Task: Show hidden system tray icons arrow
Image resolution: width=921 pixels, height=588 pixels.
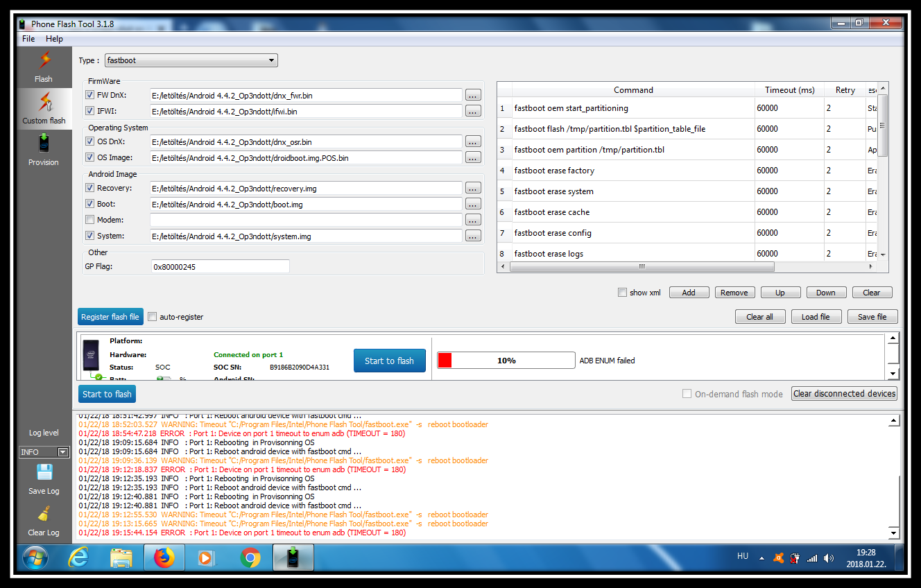Action: [761, 558]
